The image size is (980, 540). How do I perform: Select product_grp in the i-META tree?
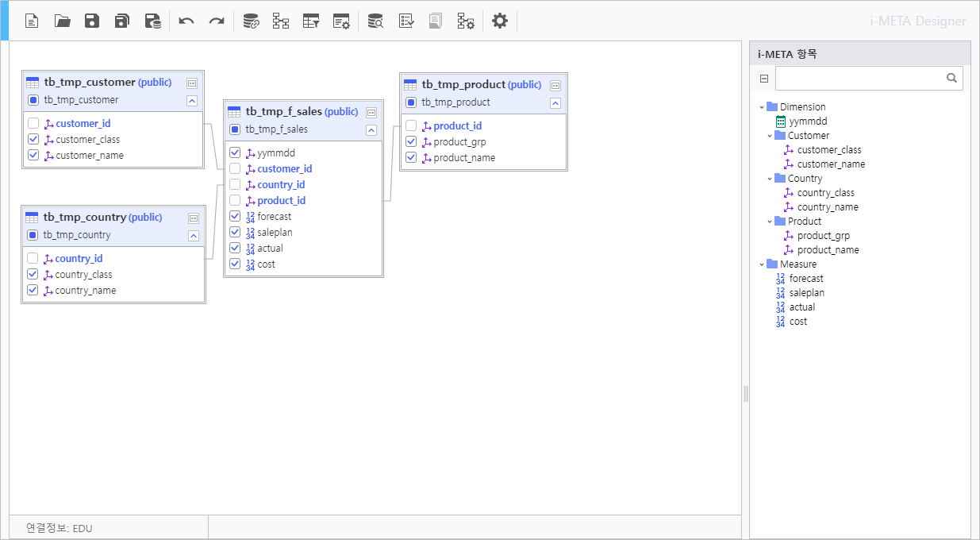click(824, 236)
